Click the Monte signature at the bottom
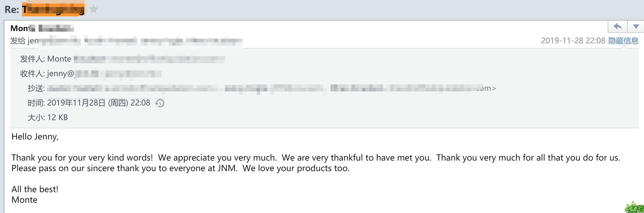The height and width of the screenshot is (213, 644). tap(25, 200)
